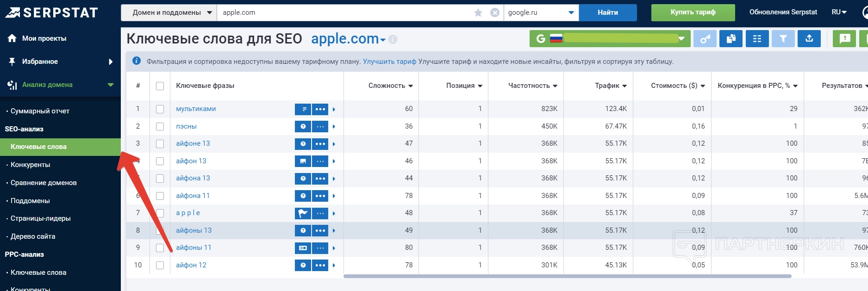Viewport: 868px width, 291px height.
Task: Sort by the Сложность column
Action: [x=390, y=86]
